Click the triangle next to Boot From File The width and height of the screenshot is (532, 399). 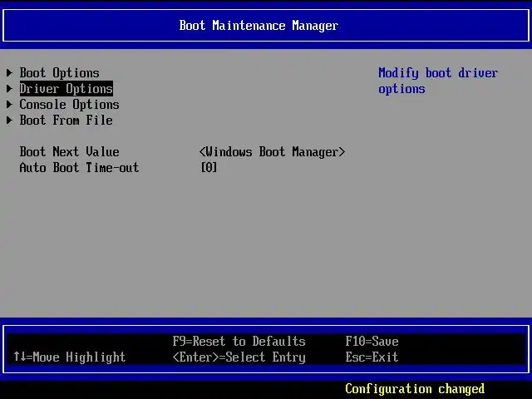click(x=9, y=120)
